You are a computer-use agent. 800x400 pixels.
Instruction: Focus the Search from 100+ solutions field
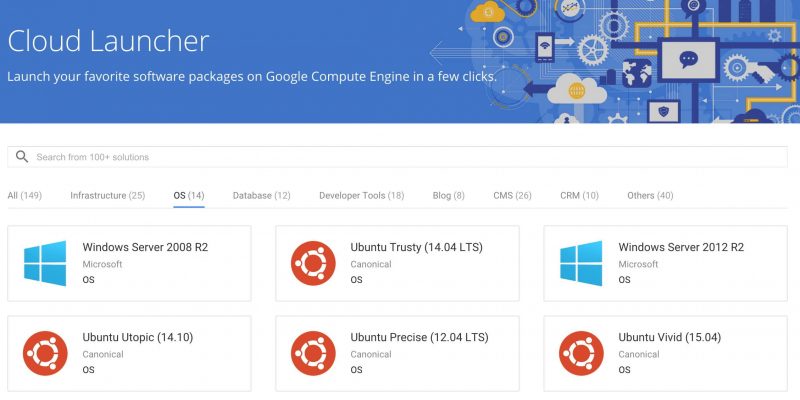click(x=397, y=157)
